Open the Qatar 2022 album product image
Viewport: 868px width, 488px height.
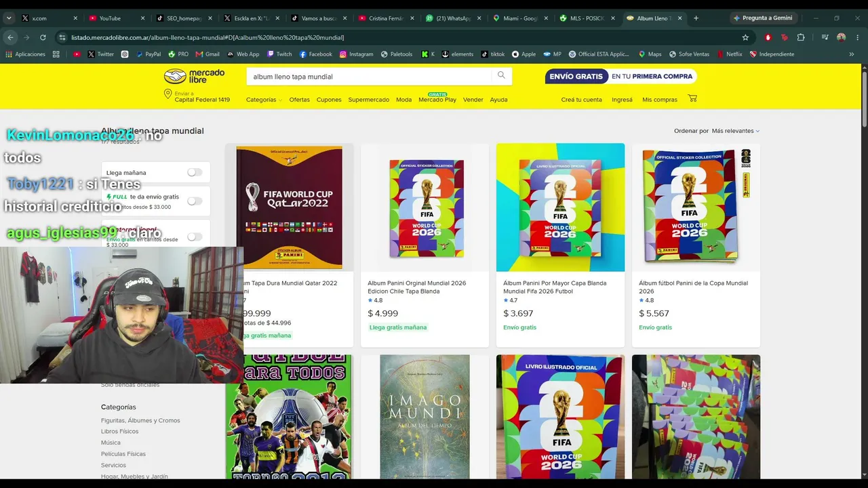(x=289, y=207)
